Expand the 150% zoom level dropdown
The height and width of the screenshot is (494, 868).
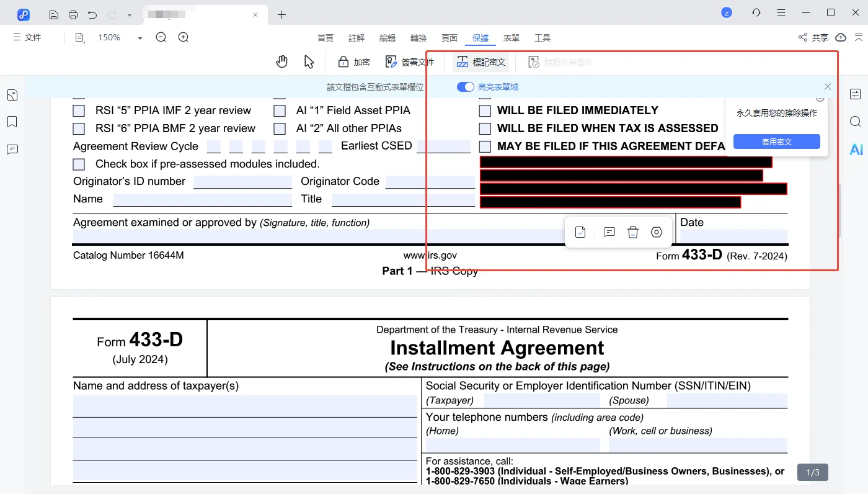pos(140,38)
